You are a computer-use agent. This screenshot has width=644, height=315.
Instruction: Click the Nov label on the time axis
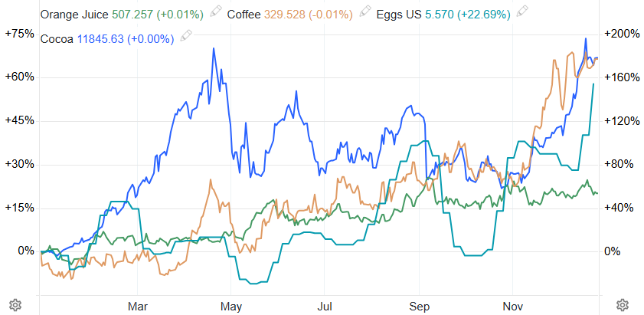(x=512, y=306)
